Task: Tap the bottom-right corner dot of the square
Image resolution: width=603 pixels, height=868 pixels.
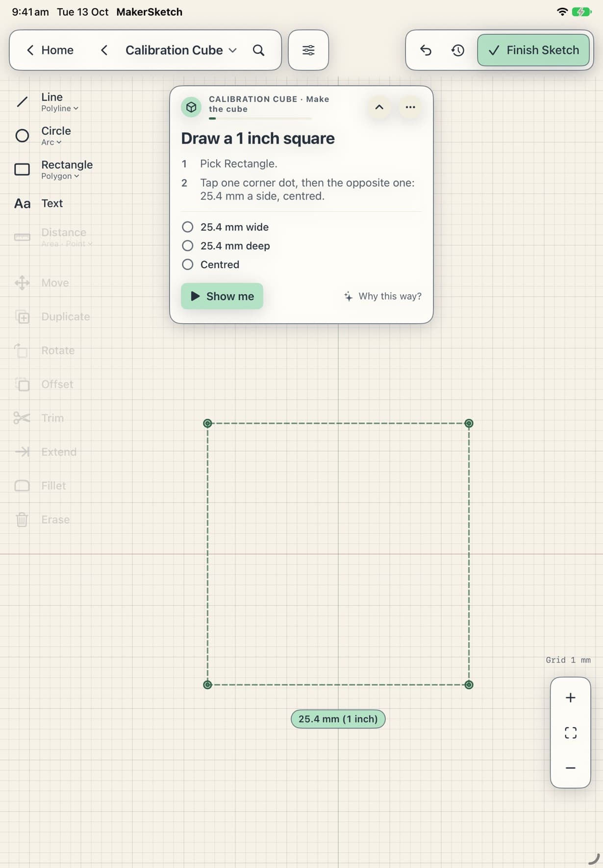Action: pyautogui.click(x=469, y=685)
